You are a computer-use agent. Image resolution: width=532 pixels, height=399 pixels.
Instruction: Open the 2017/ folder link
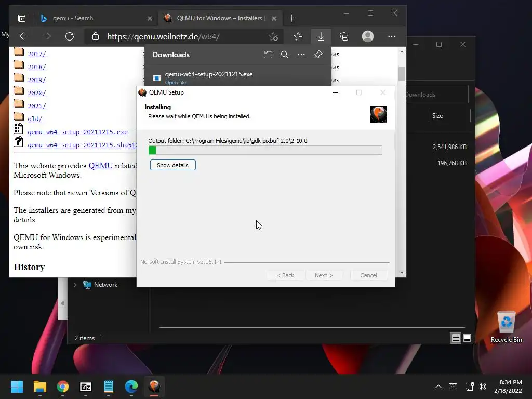coord(37,54)
